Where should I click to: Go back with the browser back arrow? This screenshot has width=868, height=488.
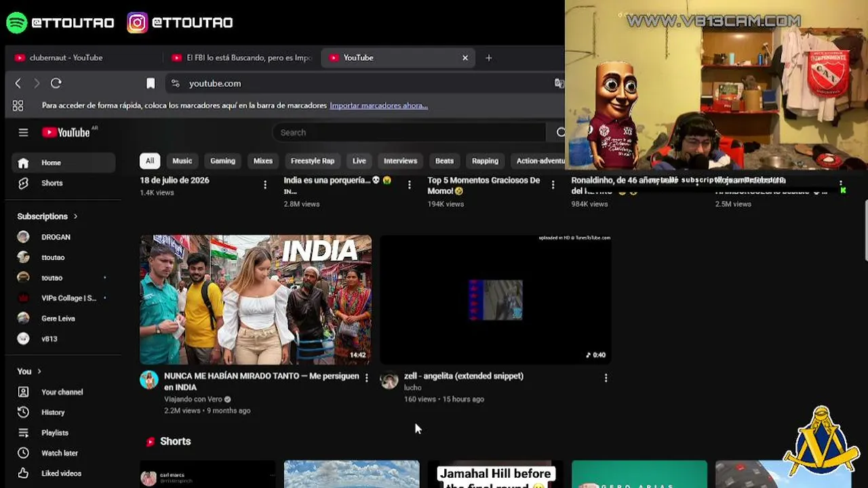18,83
